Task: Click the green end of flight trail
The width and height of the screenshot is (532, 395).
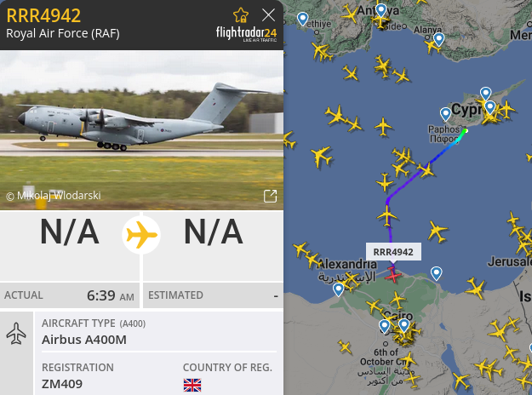Action: tap(464, 132)
